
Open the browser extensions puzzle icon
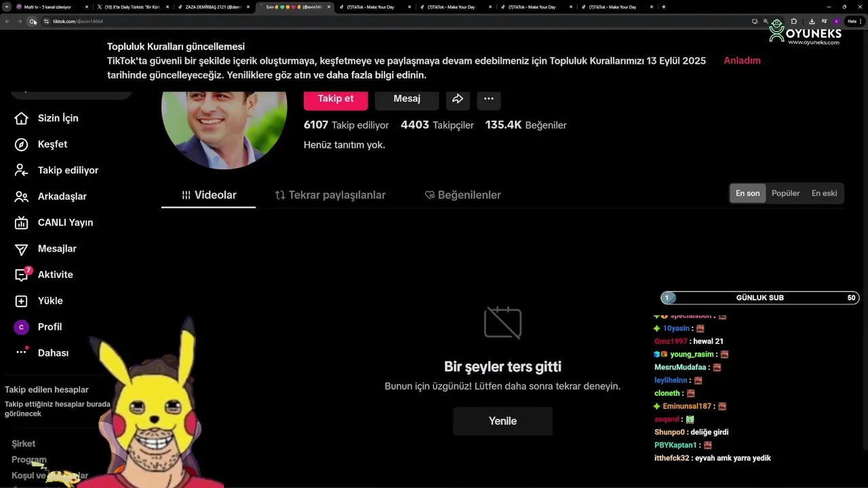coord(794,21)
